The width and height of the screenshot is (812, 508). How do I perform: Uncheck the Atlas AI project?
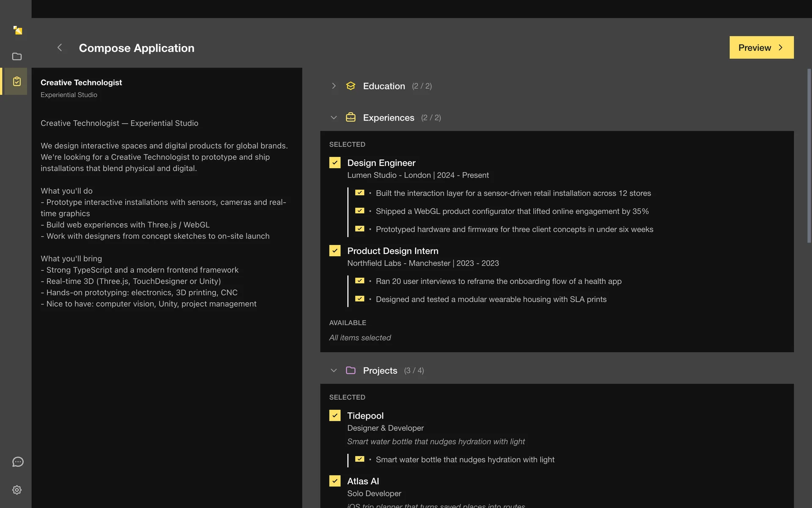click(x=335, y=481)
